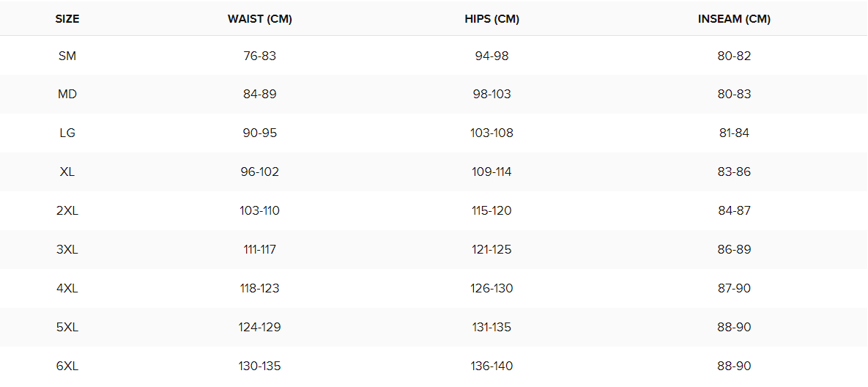Select the 6XL size row label
The height and width of the screenshot is (387, 868).
click(67, 366)
